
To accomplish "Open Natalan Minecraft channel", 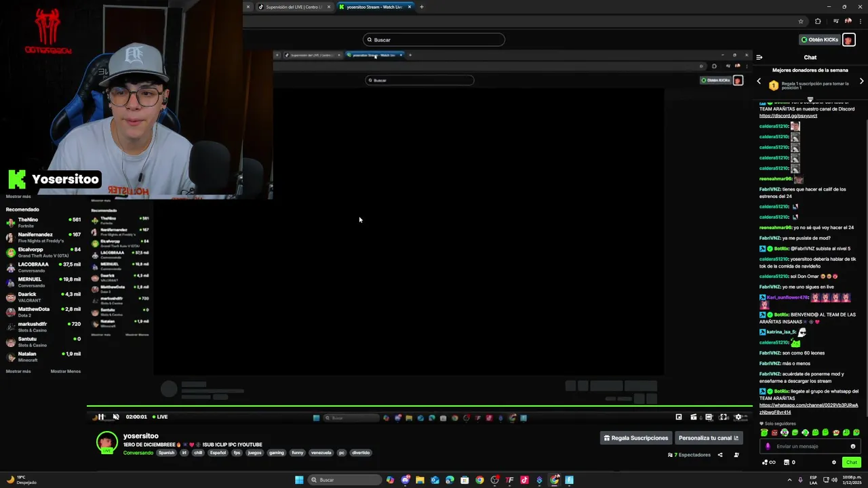I will coord(43,357).
